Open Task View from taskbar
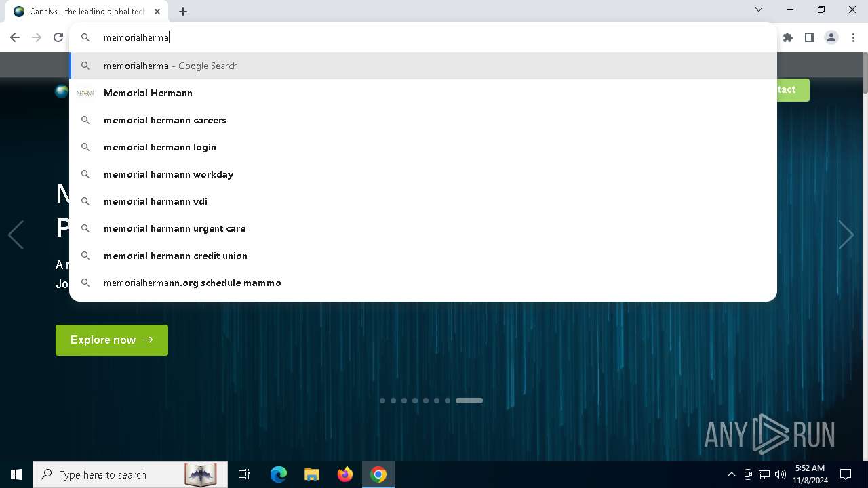 [x=244, y=474]
